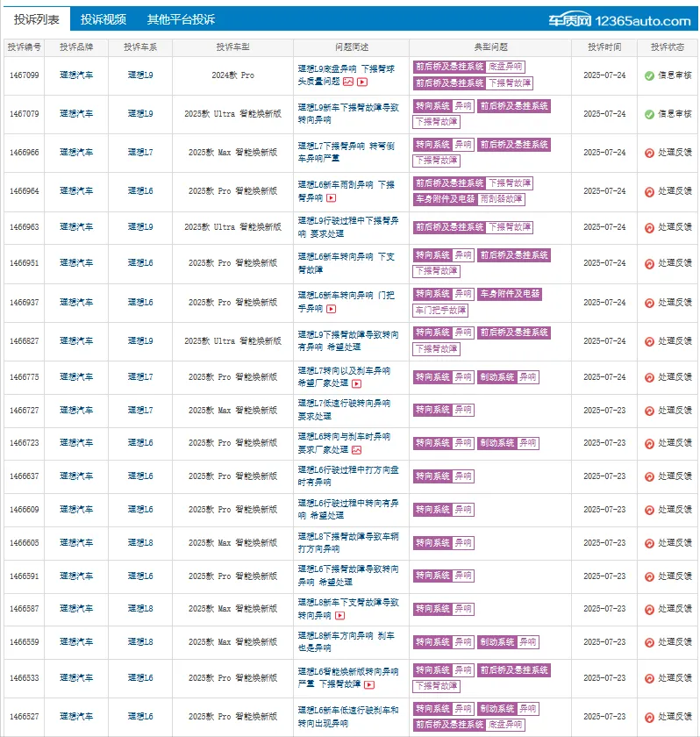Open image icon in complaint 1467099 description
The width and height of the screenshot is (700, 737).
point(348,82)
